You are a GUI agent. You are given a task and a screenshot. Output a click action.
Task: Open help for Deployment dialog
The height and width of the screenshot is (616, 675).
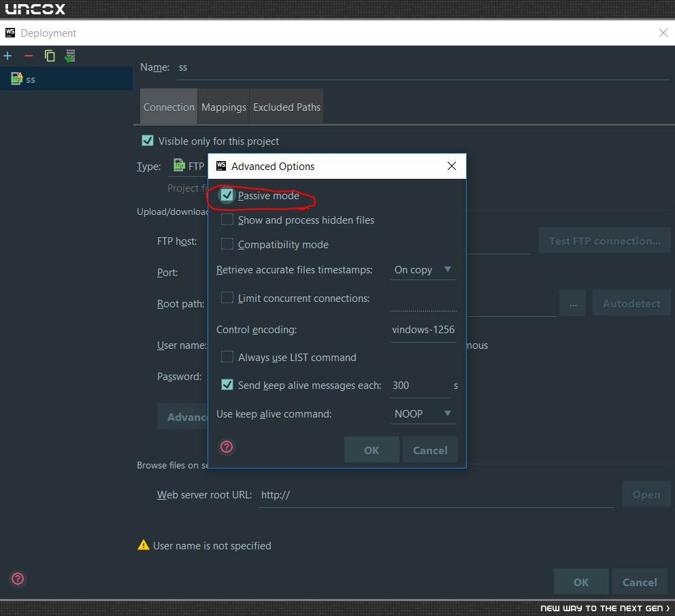tap(18, 579)
